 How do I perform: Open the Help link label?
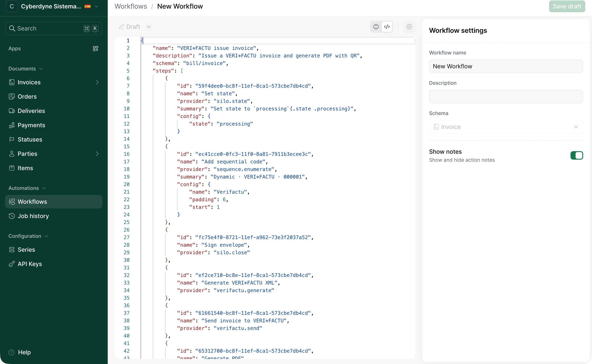(24, 352)
